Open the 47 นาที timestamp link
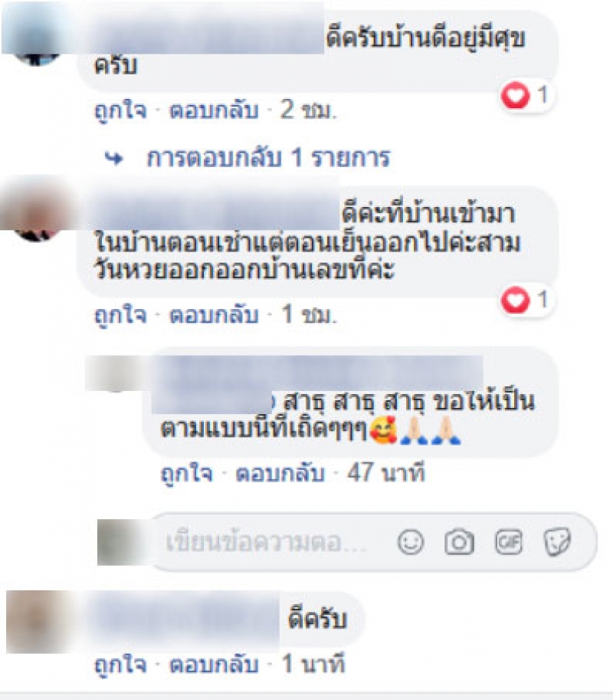 point(386,473)
